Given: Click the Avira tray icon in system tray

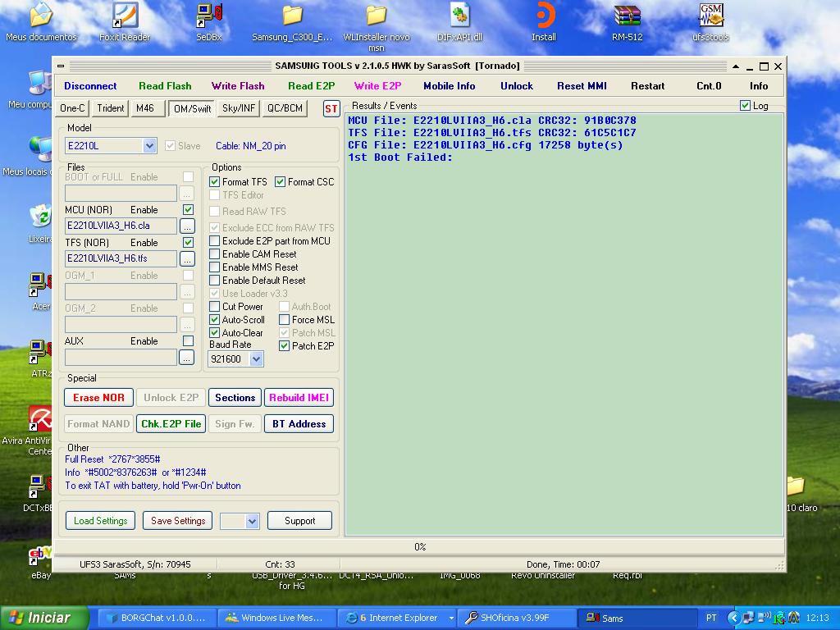Looking at the screenshot, I should point(793,618).
